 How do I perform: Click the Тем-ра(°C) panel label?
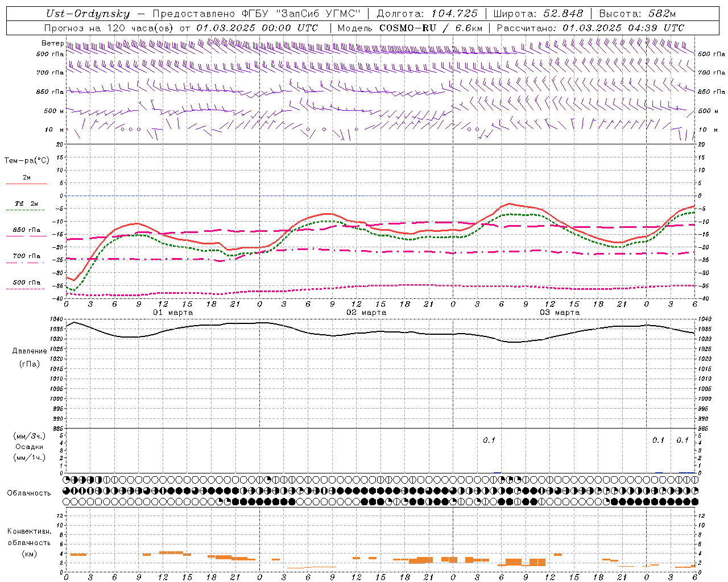point(27,161)
